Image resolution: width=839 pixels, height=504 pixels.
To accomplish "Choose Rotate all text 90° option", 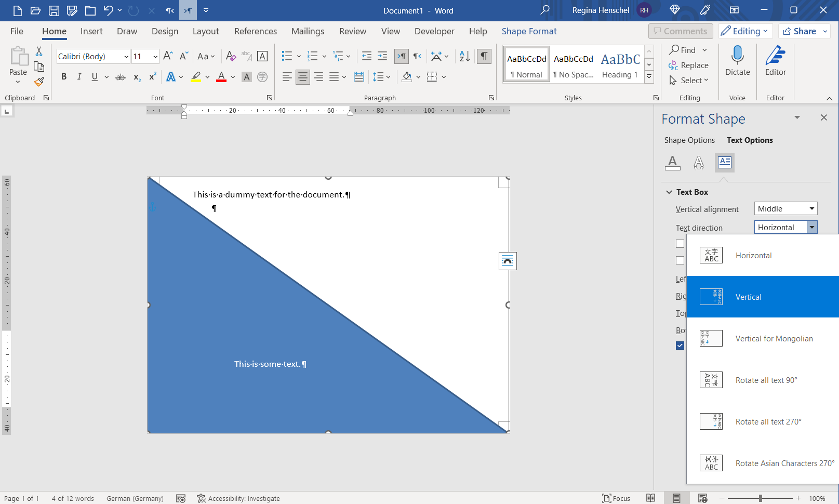I will pyautogui.click(x=766, y=380).
